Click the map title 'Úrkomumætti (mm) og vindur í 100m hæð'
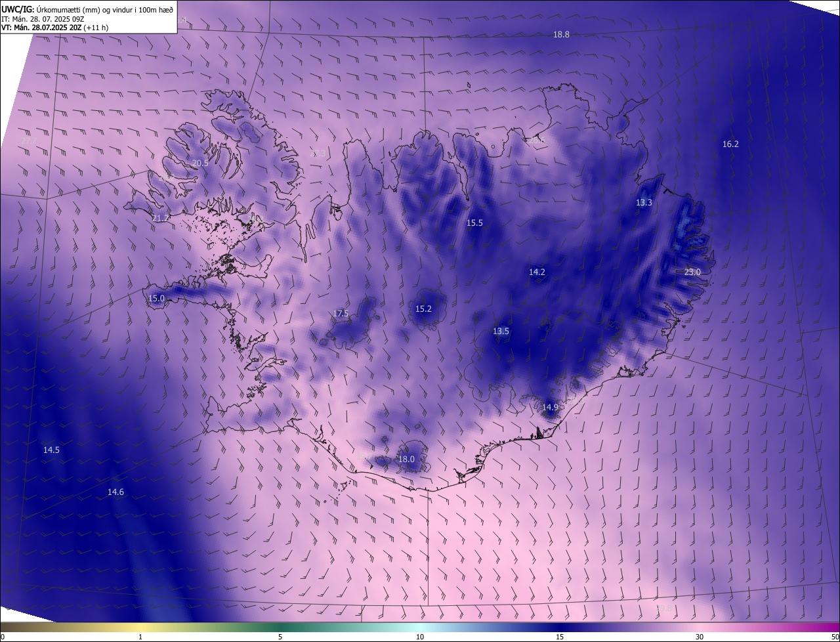The image size is (840, 642). (104, 9)
